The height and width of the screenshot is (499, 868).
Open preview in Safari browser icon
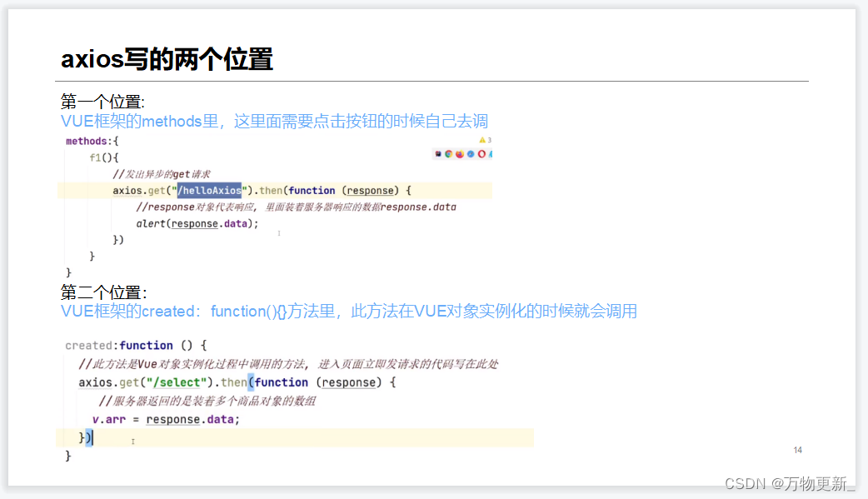pos(471,154)
